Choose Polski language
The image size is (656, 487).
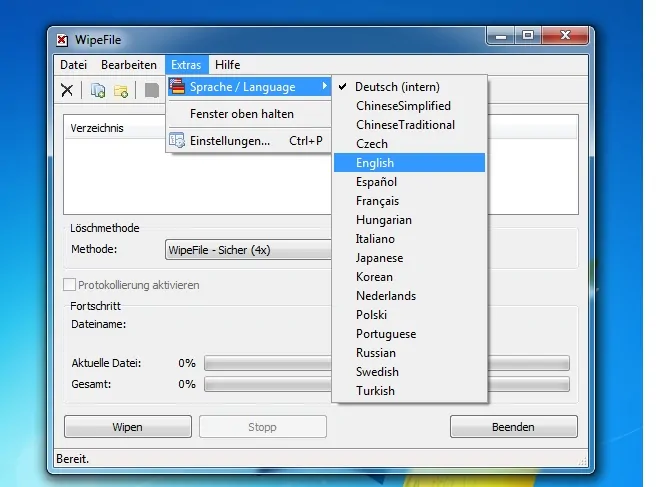(410, 315)
